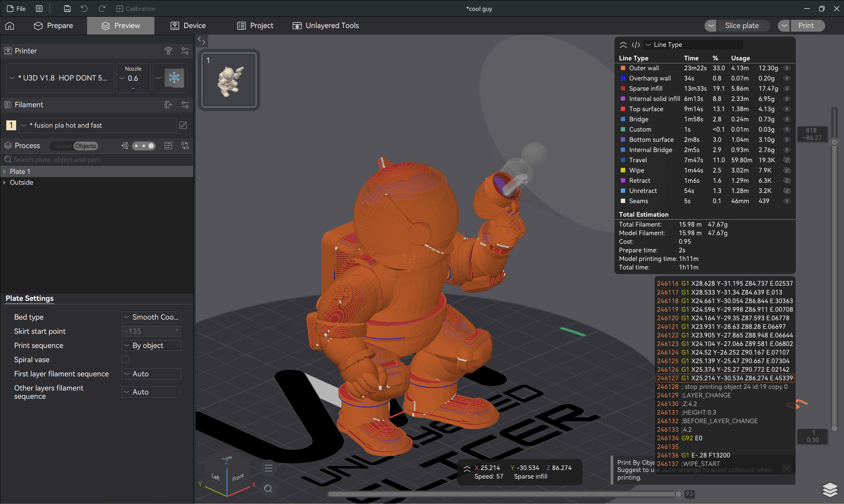Expand the Outside tree item
The height and width of the screenshot is (504, 844).
click(x=4, y=182)
